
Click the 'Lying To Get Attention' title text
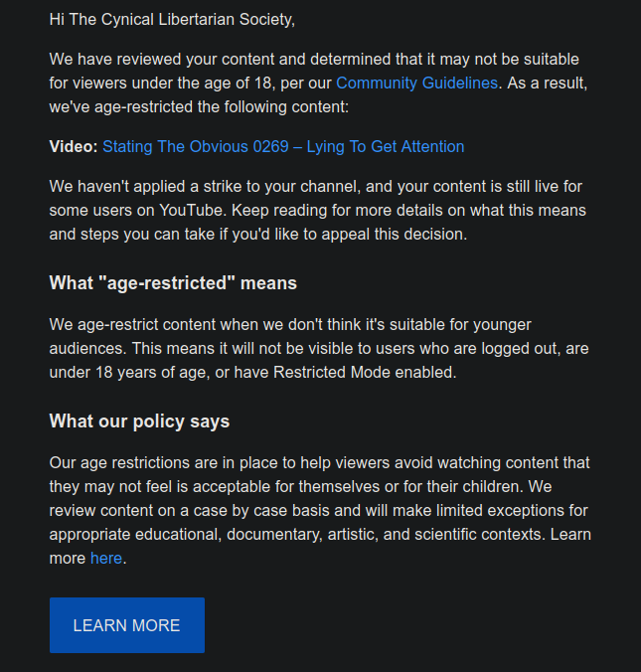pyautogui.click(x=386, y=147)
